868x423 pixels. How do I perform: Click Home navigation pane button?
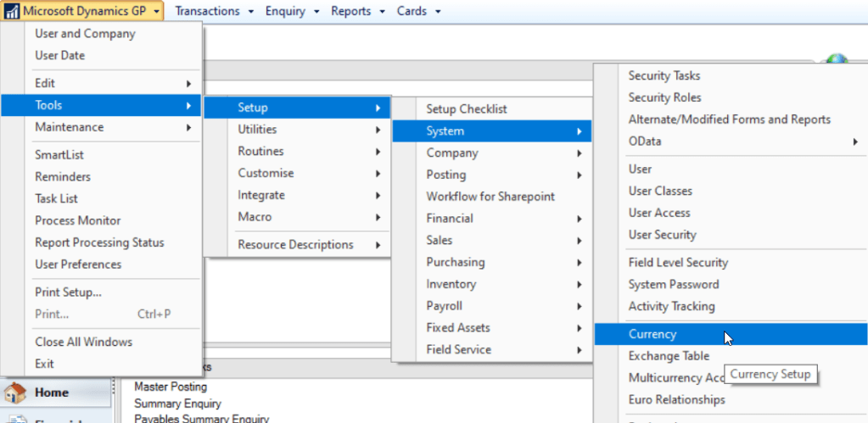coord(52,393)
